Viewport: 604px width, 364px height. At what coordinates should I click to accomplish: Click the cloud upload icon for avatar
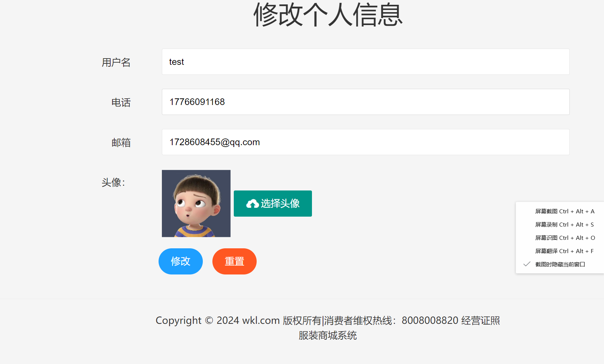pos(253,204)
